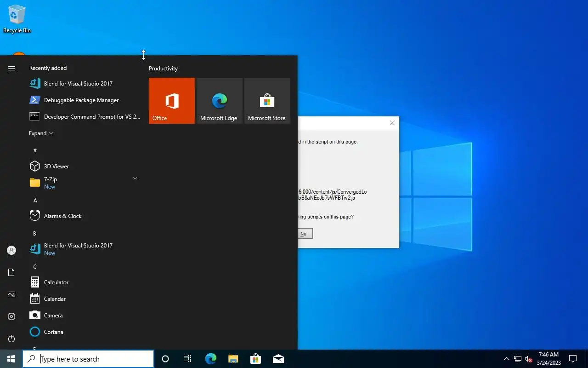This screenshot has height=368, width=588.
Task: Open the Recycle Bin desktop icon
Action: click(x=17, y=19)
